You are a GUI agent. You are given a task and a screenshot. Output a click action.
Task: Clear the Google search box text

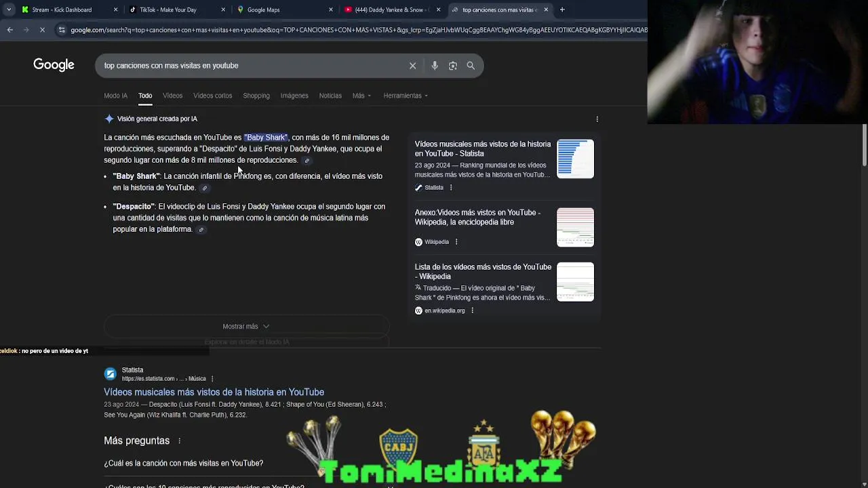[412, 66]
